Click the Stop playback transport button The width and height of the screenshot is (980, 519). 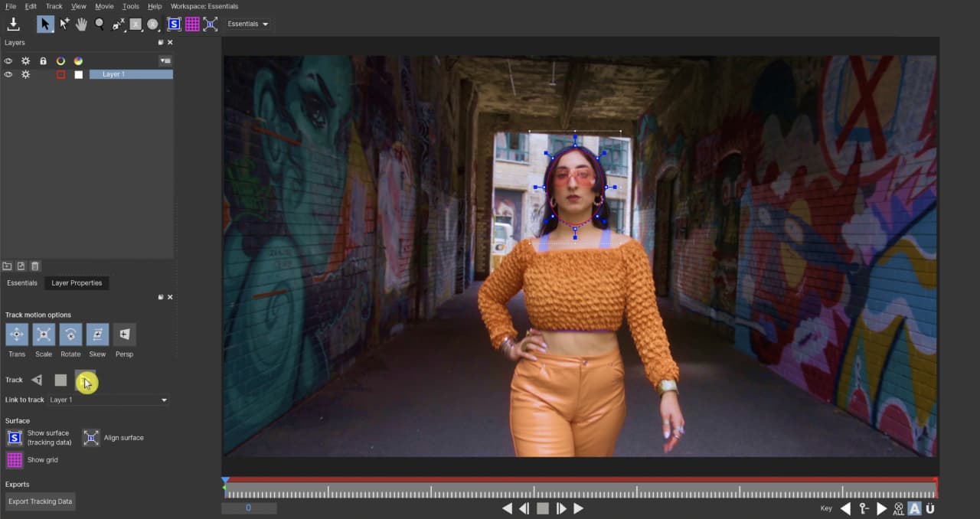pyautogui.click(x=543, y=508)
